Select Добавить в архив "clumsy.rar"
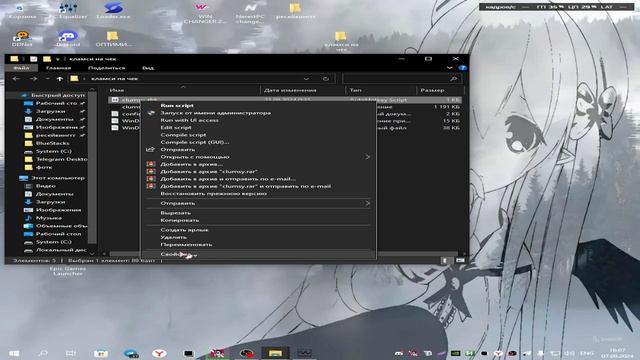Image resolution: width=640 pixels, height=360 pixels. pos(209,171)
